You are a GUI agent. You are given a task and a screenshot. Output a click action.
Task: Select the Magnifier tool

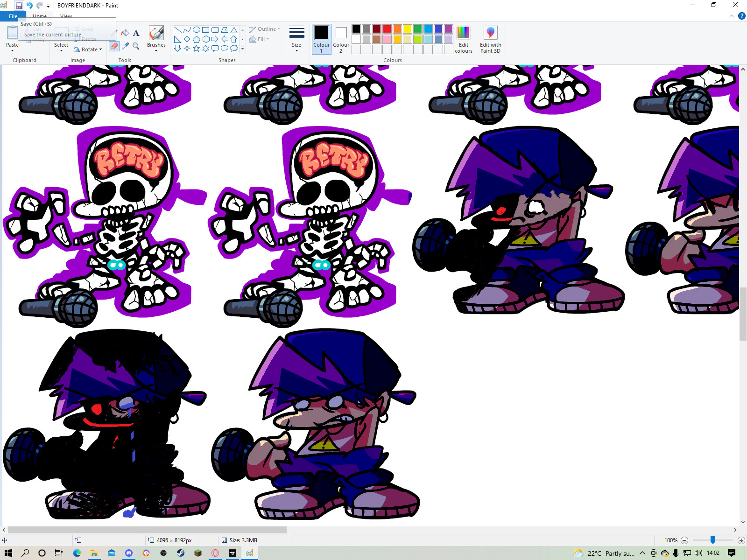click(x=136, y=46)
